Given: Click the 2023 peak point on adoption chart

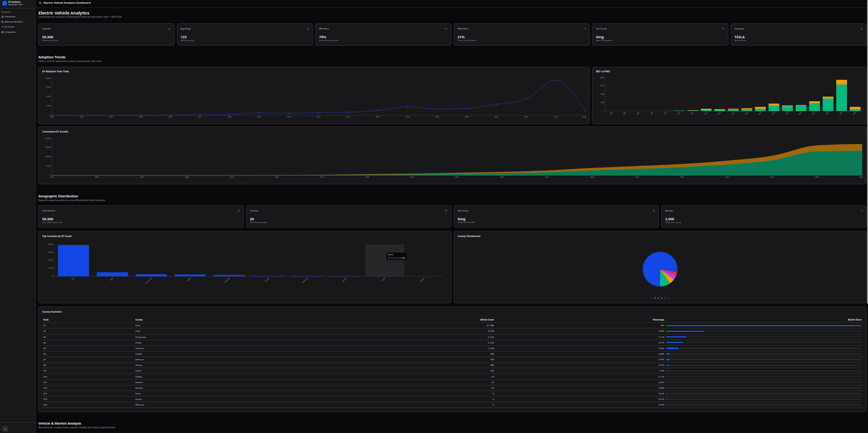Looking at the screenshot, I should (555, 80).
